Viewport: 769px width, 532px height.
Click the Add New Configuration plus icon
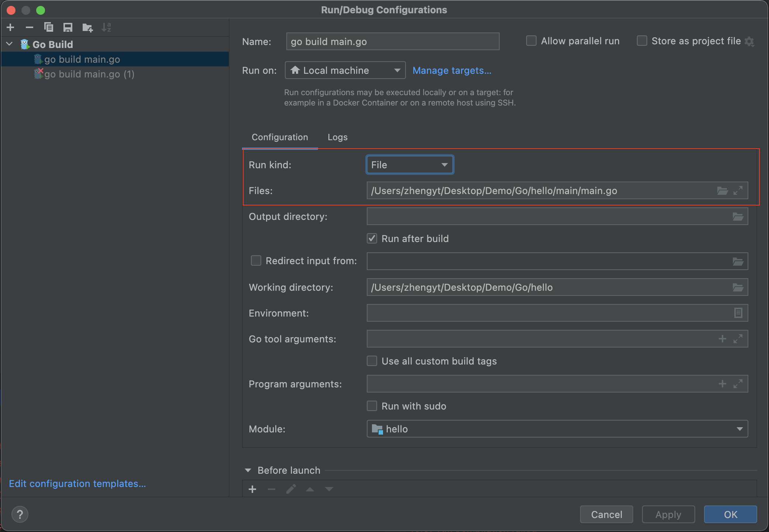pyautogui.click(x=10, y=27)
